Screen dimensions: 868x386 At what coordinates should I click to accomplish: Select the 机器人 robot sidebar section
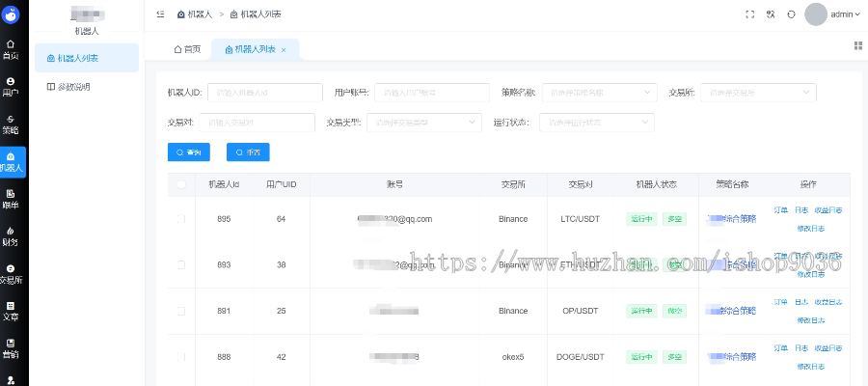pos(11,162)
